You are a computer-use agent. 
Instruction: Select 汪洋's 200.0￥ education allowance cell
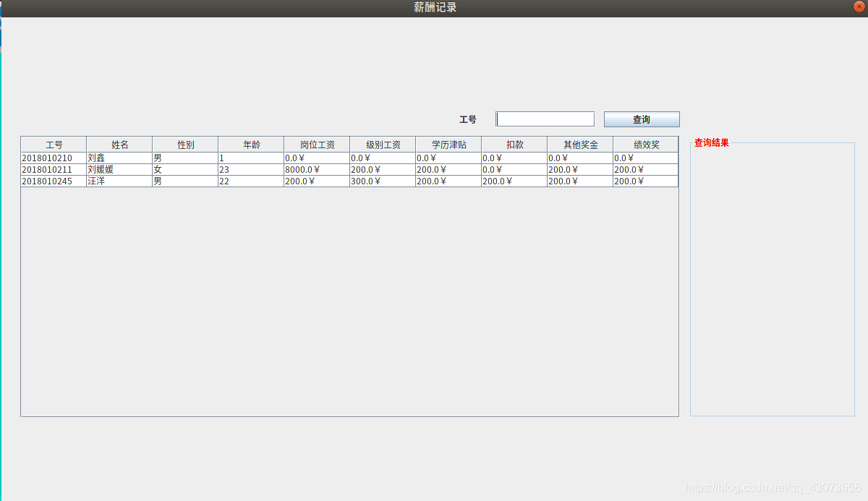448,181
